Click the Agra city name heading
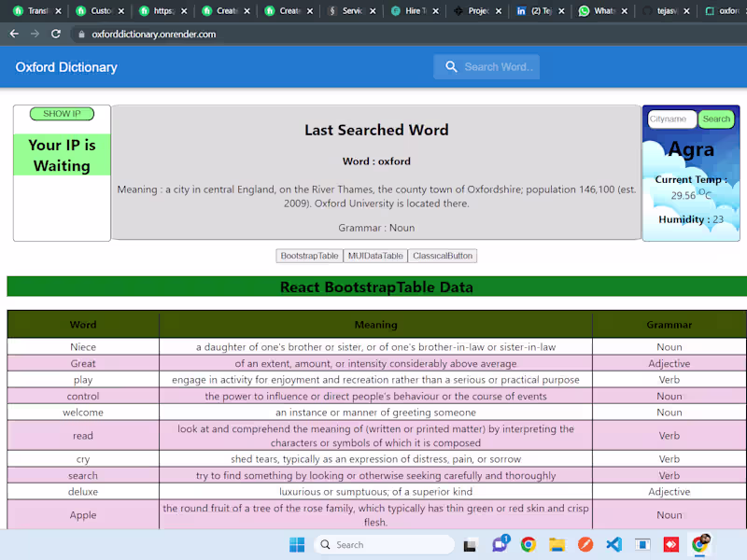 coord(691,149)
